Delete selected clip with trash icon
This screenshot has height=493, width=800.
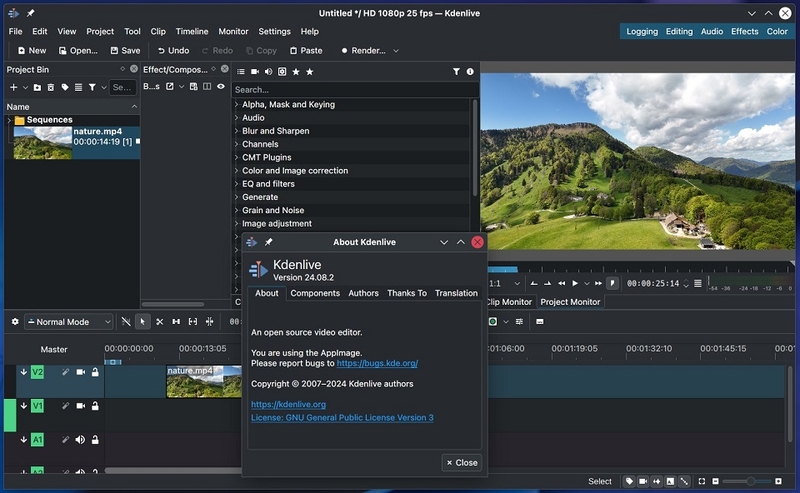[51, 87]
